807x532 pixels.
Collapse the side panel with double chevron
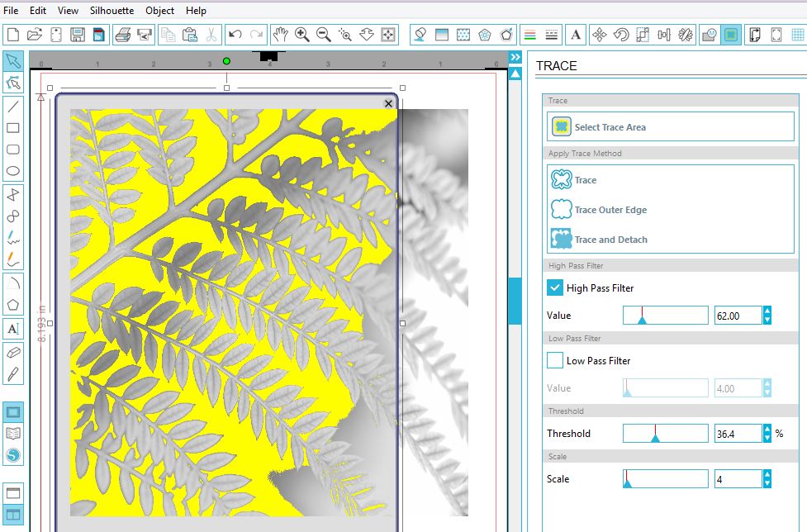coord(515,57)
